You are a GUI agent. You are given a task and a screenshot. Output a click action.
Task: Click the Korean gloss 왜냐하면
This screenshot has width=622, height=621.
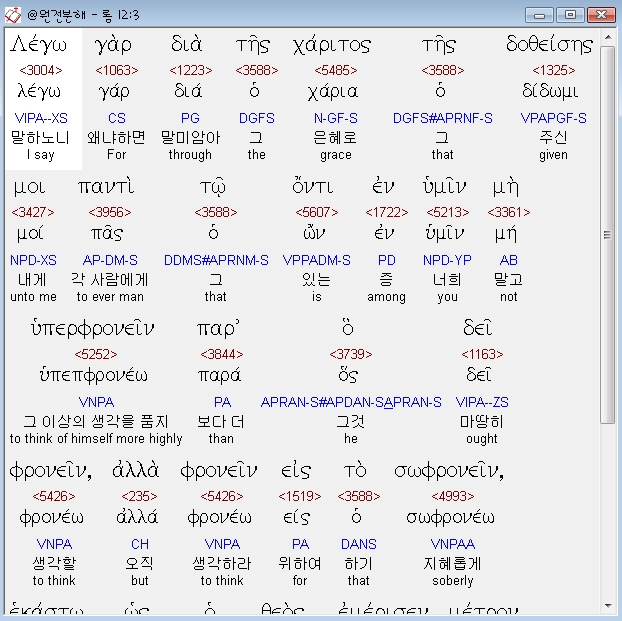(x=116, y=138)
